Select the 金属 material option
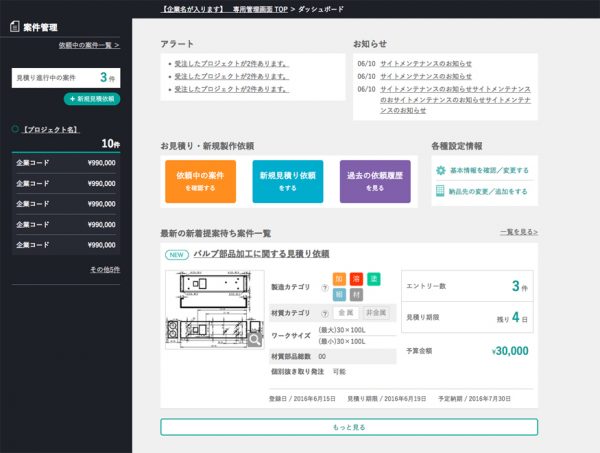The height and width of the screenshot is (453, 600). (345, 313)
